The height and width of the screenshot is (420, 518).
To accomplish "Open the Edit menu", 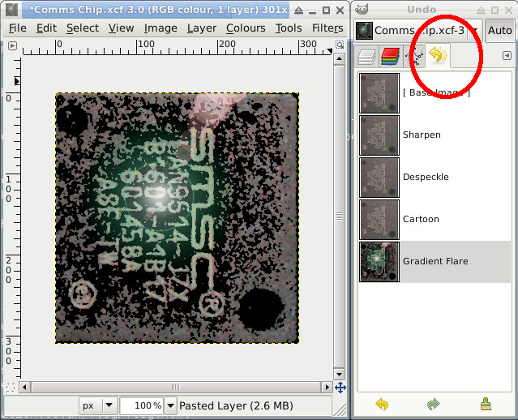I will click(46, 28).
